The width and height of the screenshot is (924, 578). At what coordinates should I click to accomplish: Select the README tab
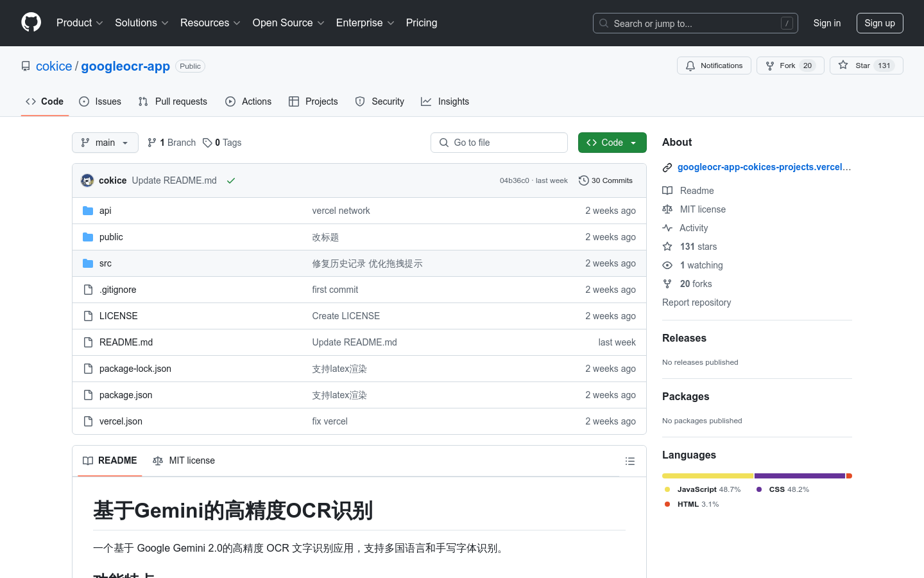(x=110, y=460)
